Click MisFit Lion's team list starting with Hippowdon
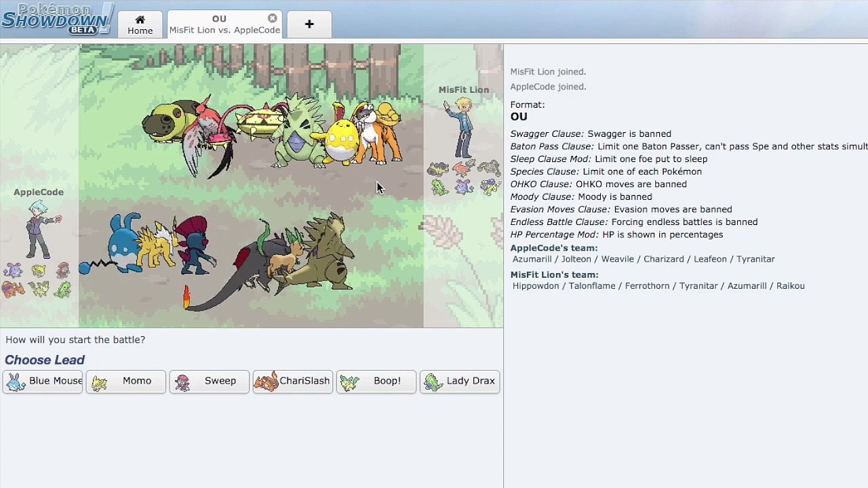This screenshot has height=488, width=868. click(x=658, y=286)
